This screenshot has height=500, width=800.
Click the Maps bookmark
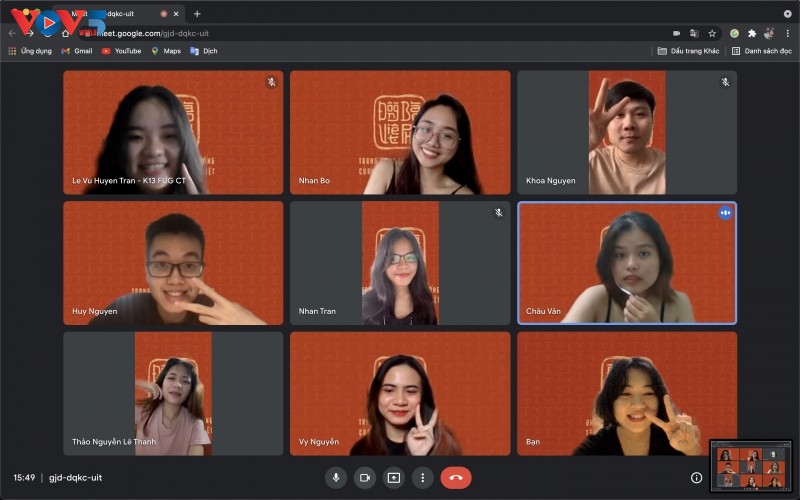pyautogui.click(x=166, y=51)
